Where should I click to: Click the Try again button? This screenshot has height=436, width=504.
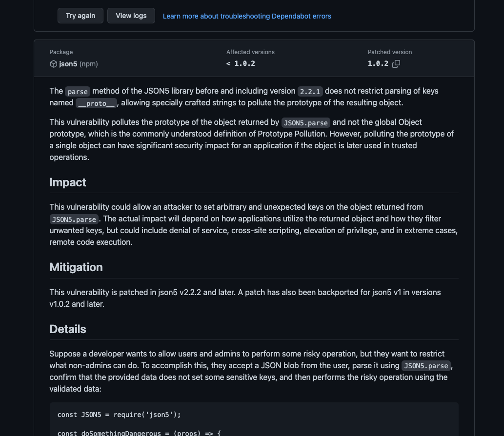[x=81, y=16]
